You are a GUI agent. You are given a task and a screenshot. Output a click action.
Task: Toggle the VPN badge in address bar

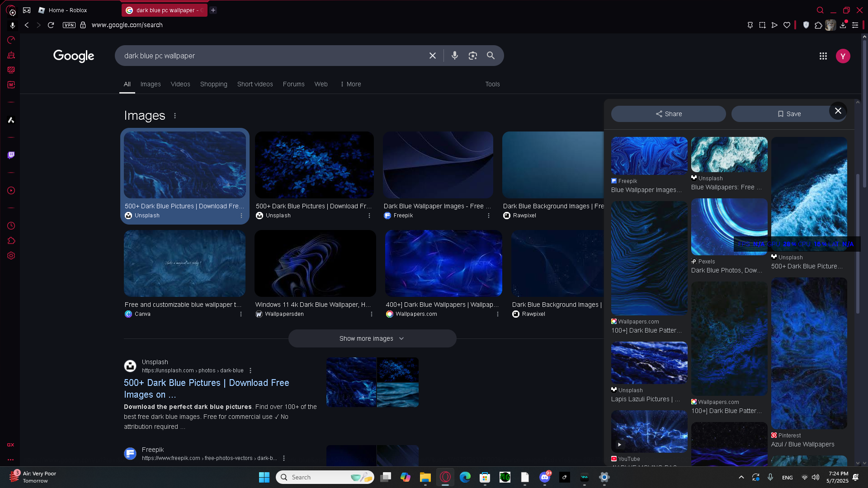click(69, 25)
